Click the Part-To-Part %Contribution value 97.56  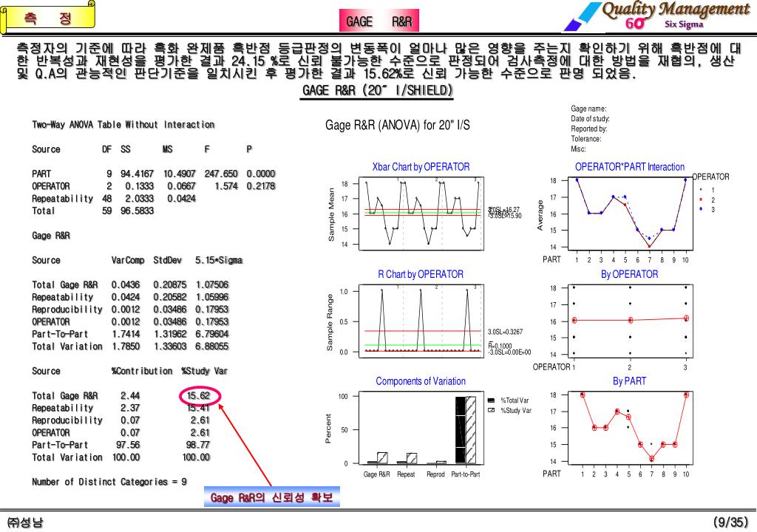(128, 445)
